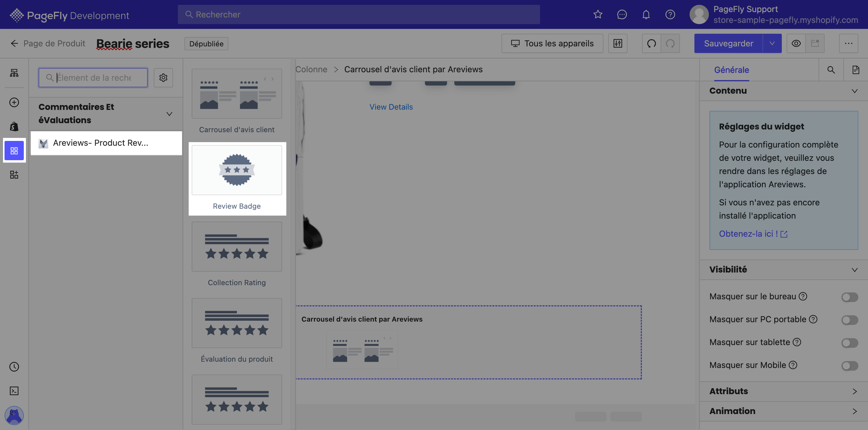This screenshot has height=430, width=868.
Task: Click the Dépubliée status badge
Action: click(x=206, y=44)
